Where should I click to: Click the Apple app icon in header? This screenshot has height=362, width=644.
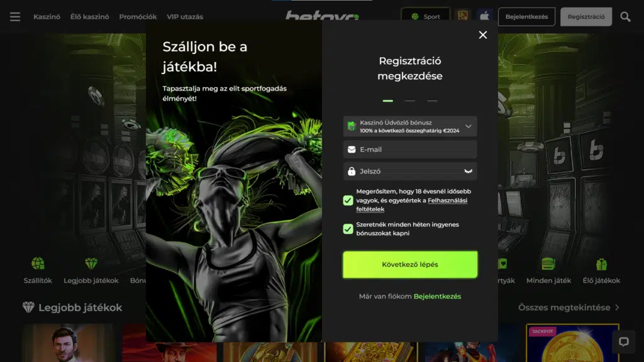point(484,16)
